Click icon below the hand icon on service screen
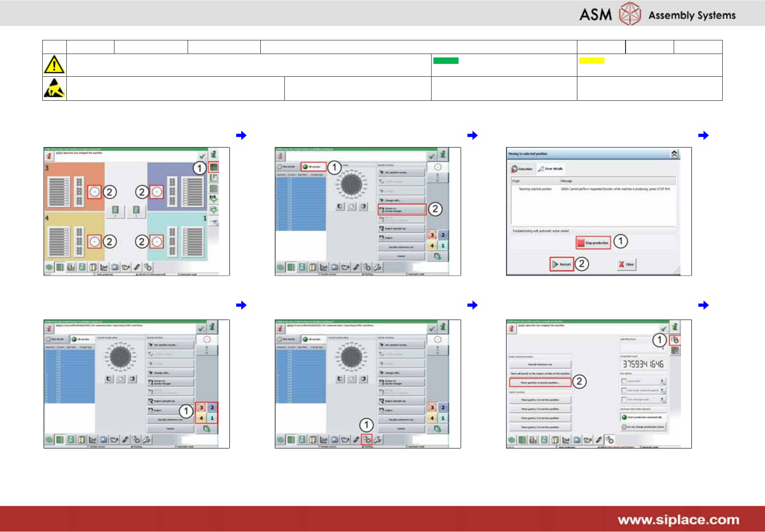The width and height of the screenshot is (765, 532). pyautogui.click(x=676, y=350)
